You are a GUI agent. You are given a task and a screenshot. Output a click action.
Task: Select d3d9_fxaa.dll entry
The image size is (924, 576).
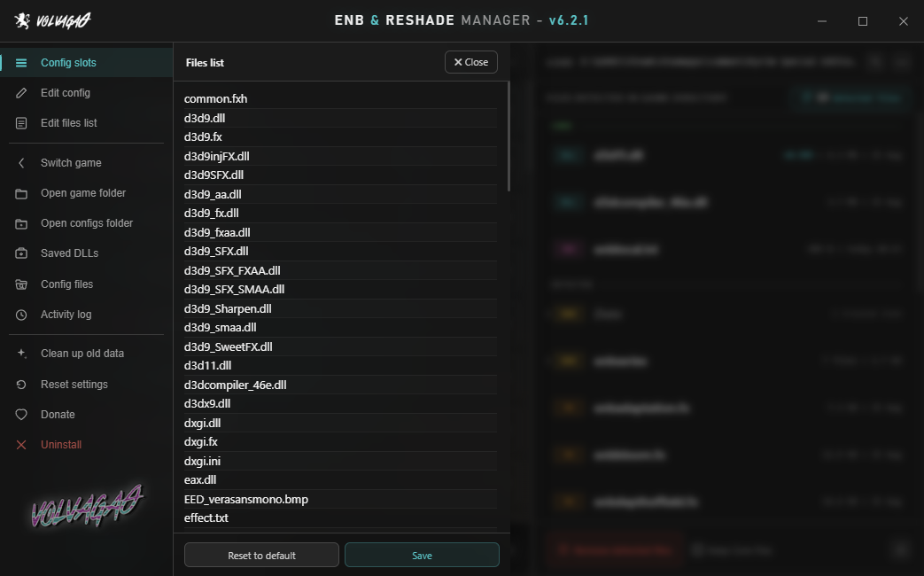[x=340, y=232]
